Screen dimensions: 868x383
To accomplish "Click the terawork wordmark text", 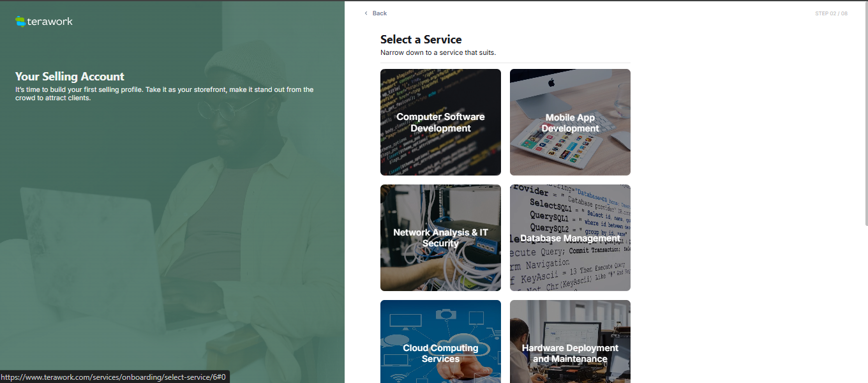I will 50,21.
